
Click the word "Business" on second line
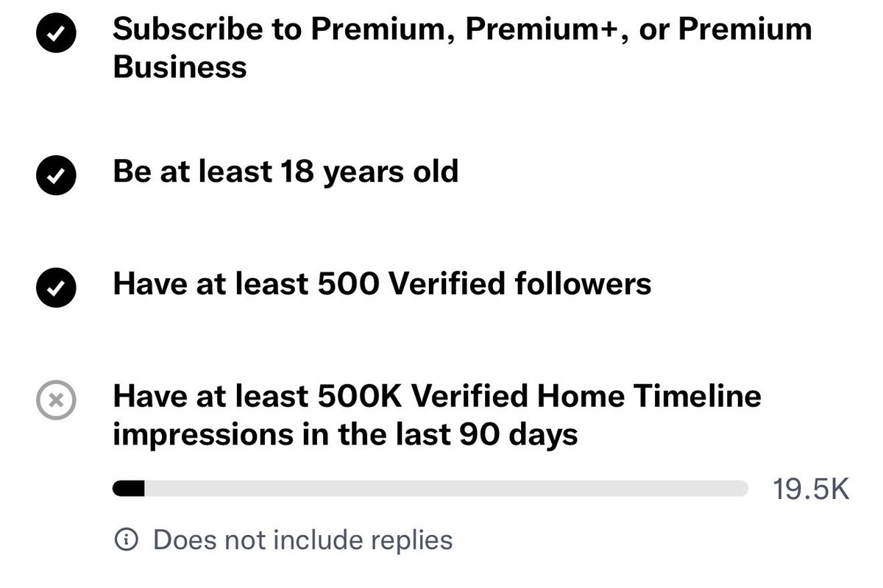pos(180,68)
